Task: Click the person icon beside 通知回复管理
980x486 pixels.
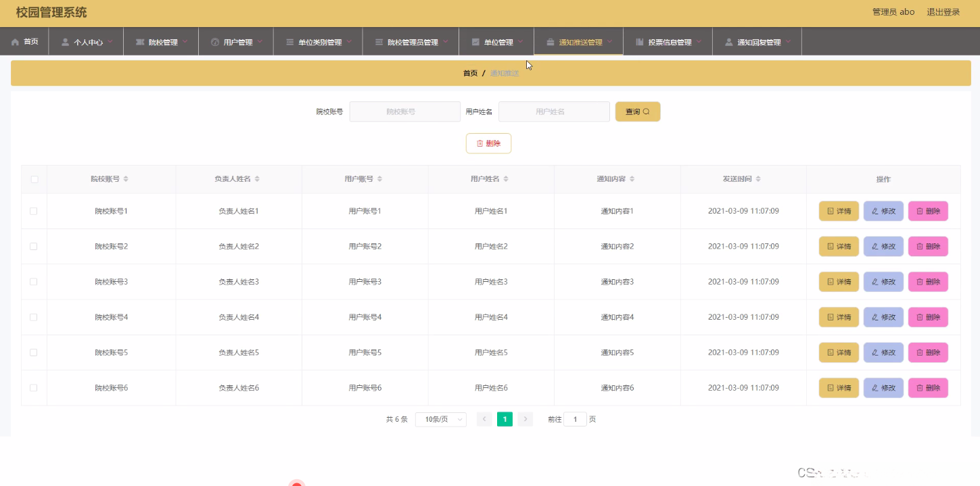Action: [x=728, y=42]
